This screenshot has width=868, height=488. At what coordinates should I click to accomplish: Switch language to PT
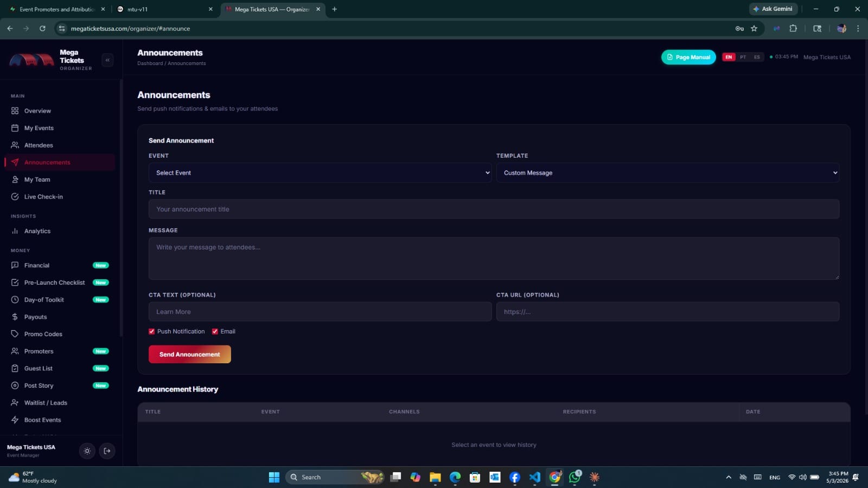pyautogui.click(x=743, y=57)
